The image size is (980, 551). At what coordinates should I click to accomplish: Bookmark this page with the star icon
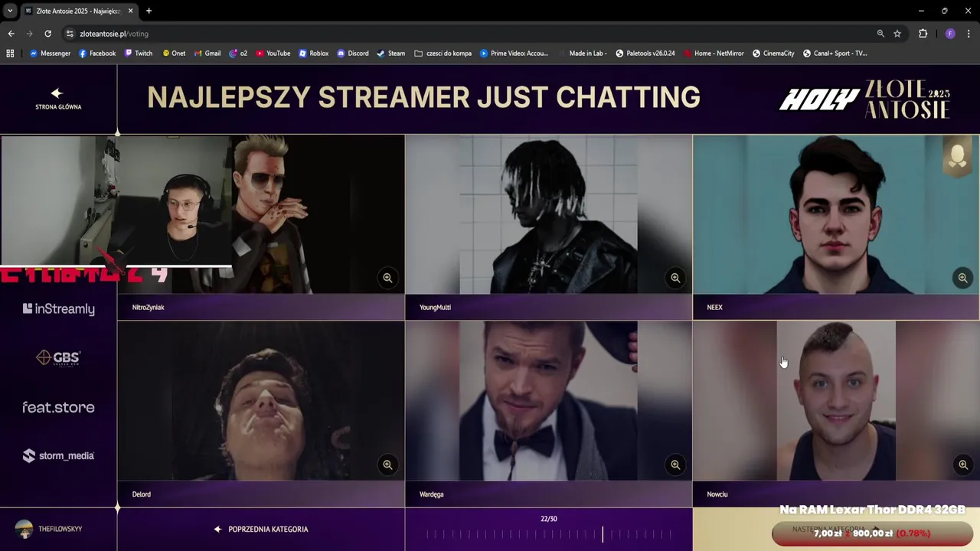[897, 34]
